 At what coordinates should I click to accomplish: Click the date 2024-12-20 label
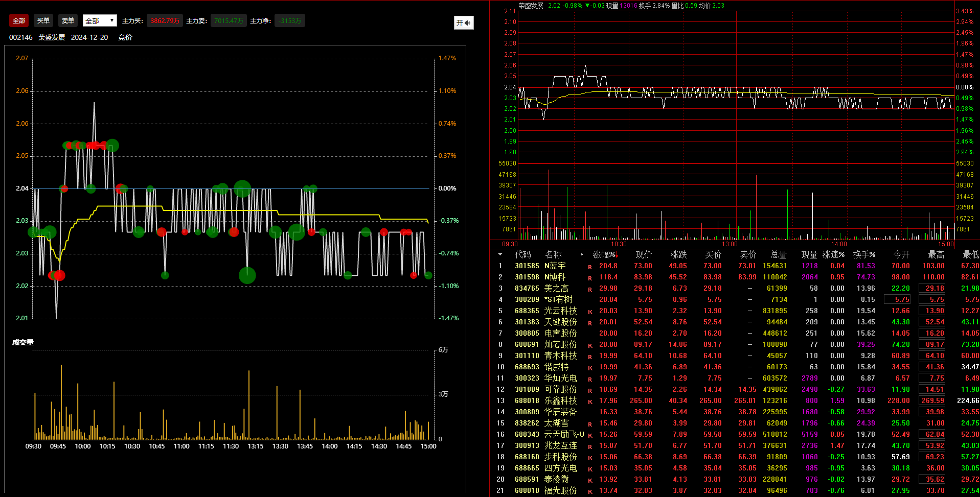pyautogui.click(x=89, y=37)
